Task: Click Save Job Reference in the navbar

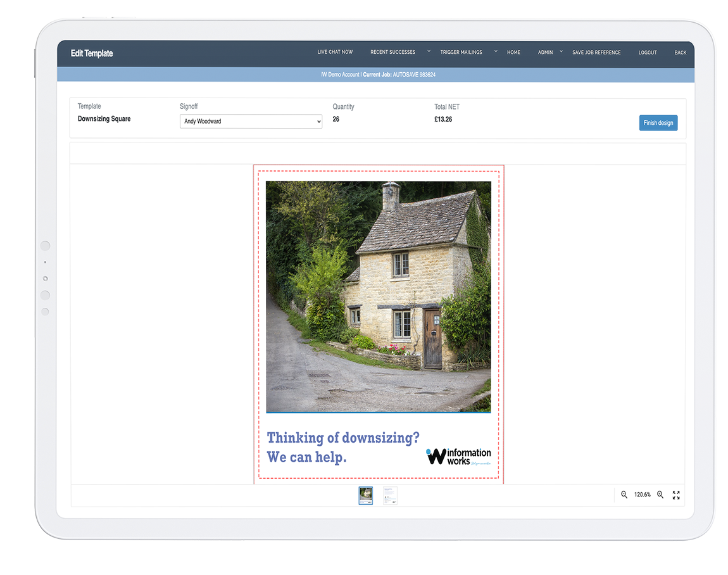Action: [596, 52]
